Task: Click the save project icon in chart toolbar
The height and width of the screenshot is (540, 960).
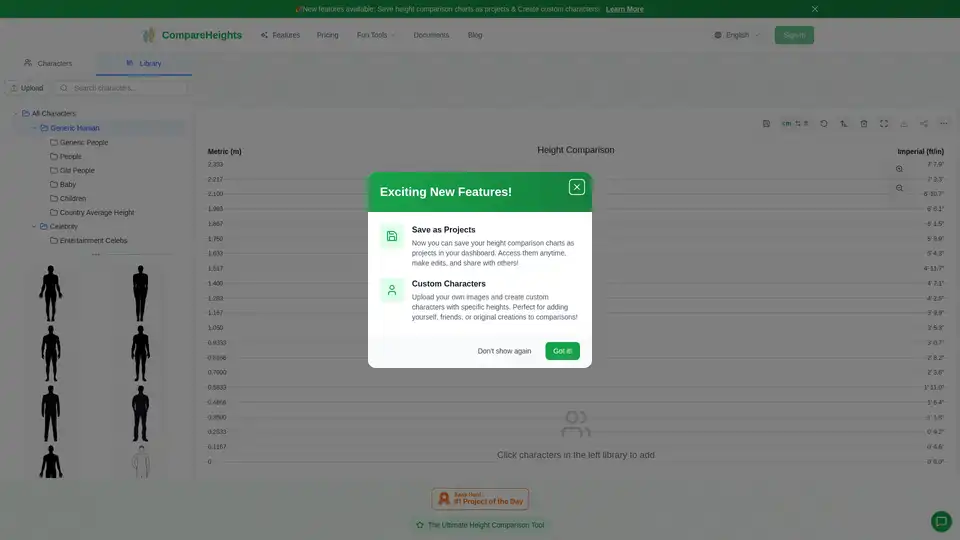Action: tap(766, 124)
